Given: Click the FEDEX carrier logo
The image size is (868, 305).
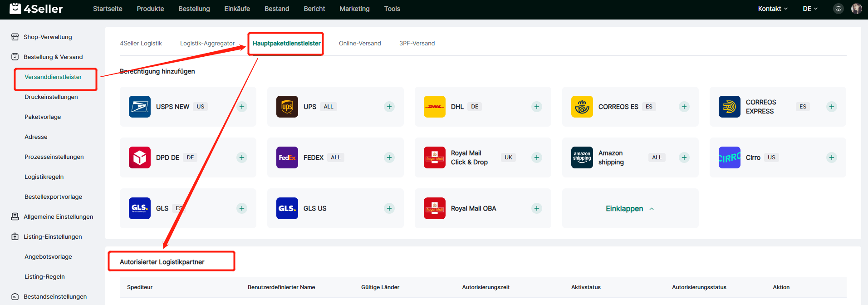Looking at the screenshot, I should click(287, 157).
